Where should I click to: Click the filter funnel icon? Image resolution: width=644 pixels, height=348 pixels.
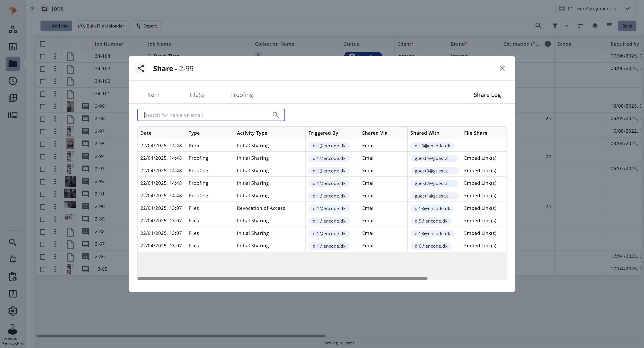[555, 26]
